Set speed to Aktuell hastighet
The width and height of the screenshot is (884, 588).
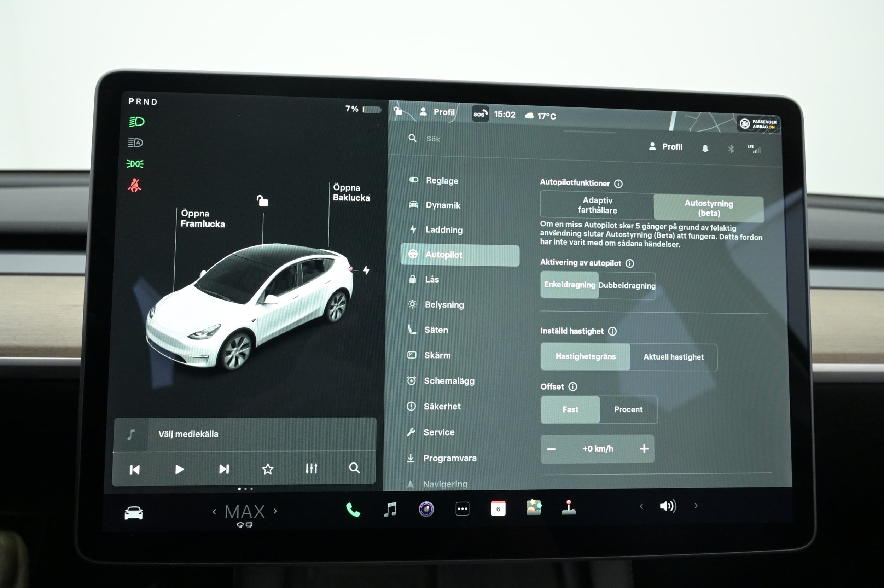tap(673, 357)
